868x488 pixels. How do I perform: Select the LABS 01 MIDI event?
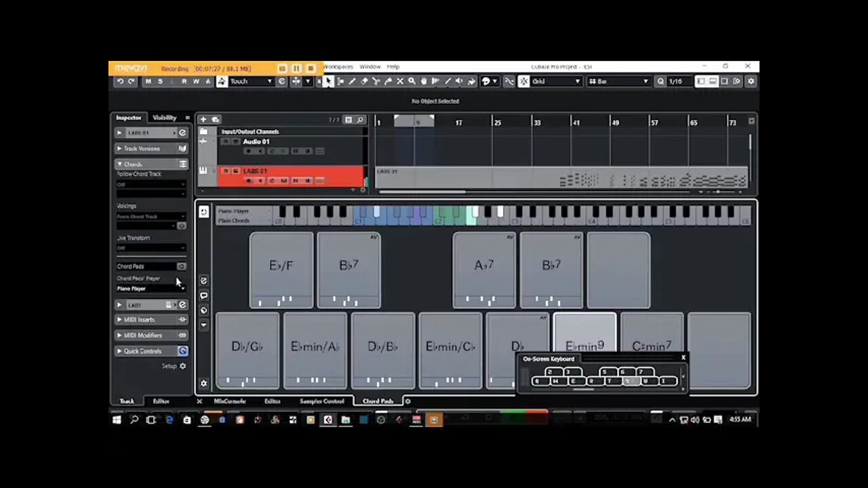click(x=561, y=178)
